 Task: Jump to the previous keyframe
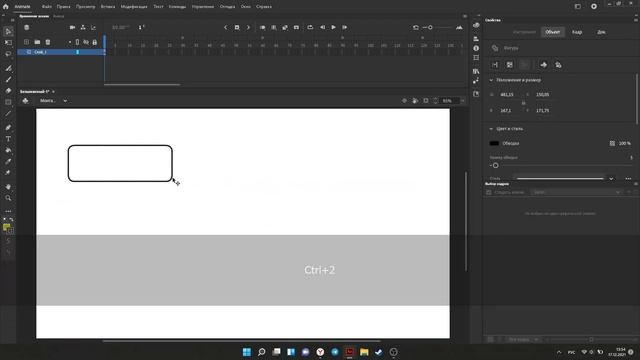pos(225,27)
